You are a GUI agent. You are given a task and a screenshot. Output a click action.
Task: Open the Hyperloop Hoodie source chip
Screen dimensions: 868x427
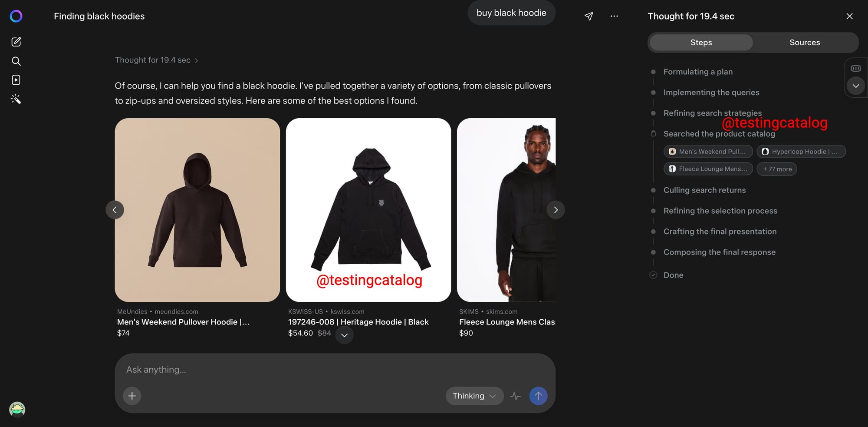click(x=801, y=151)
